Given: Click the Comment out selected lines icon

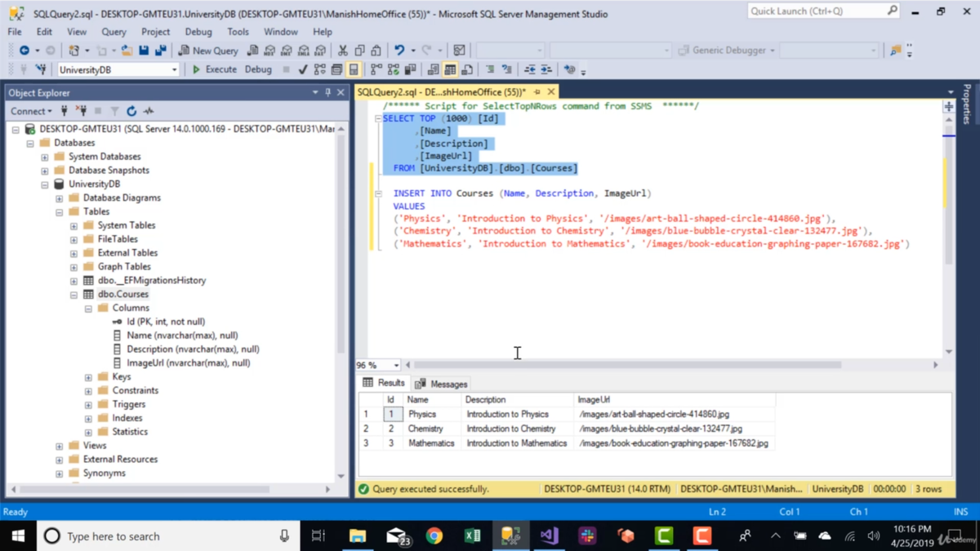Looking at the screenshot, I should (x=490, y=70).
